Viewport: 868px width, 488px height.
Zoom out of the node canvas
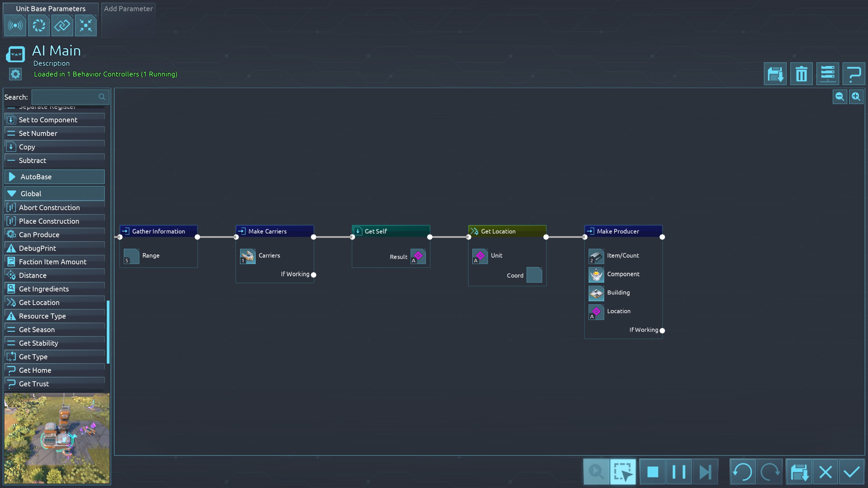point(840,97)
